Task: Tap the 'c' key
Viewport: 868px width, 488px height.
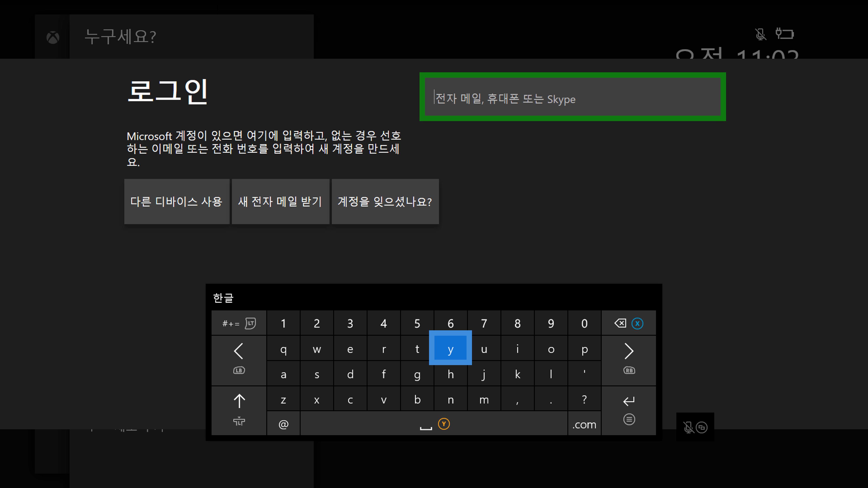Action: tap(350, 399)
